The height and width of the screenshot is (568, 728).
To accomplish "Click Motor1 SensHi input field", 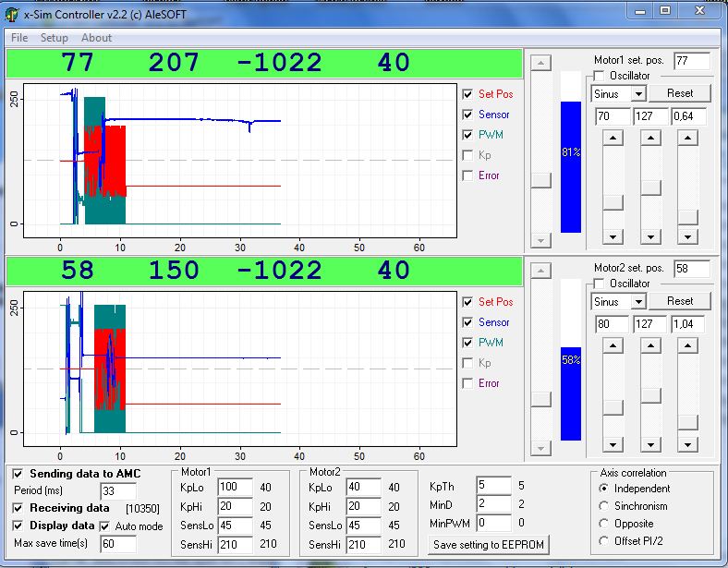I will 236,544.
